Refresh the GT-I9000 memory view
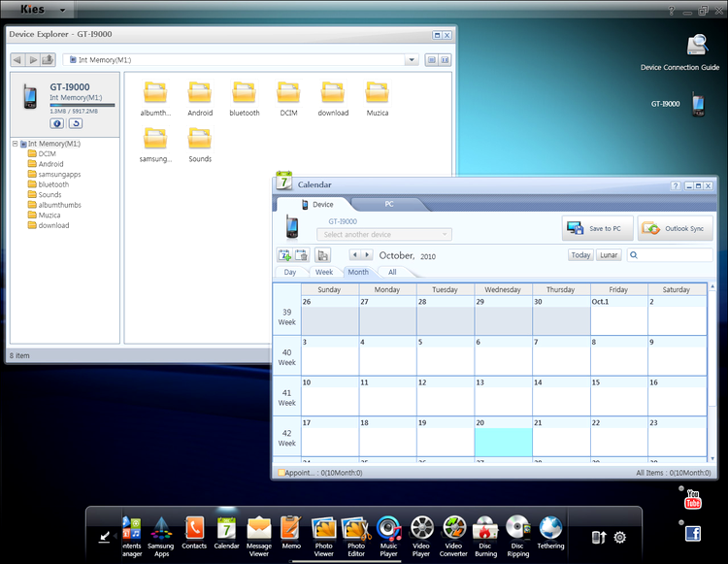The image size is (728, 564). (x=76, y=123)
